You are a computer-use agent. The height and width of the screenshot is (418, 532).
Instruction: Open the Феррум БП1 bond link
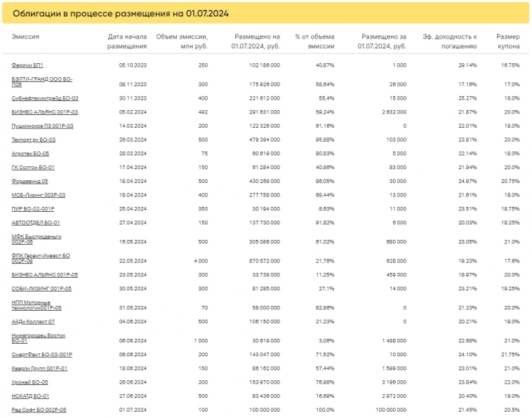(x=27, y=65)
